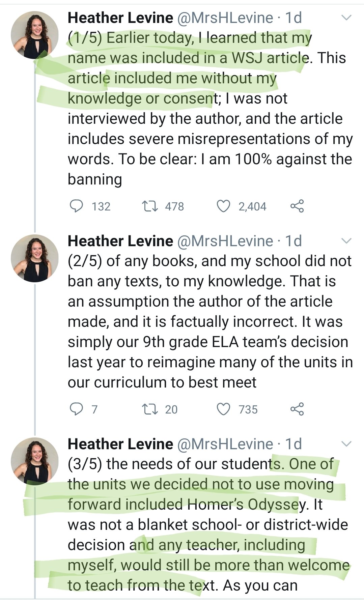
Task: Share the 2/5 tweet
Action: coord(297,409)
